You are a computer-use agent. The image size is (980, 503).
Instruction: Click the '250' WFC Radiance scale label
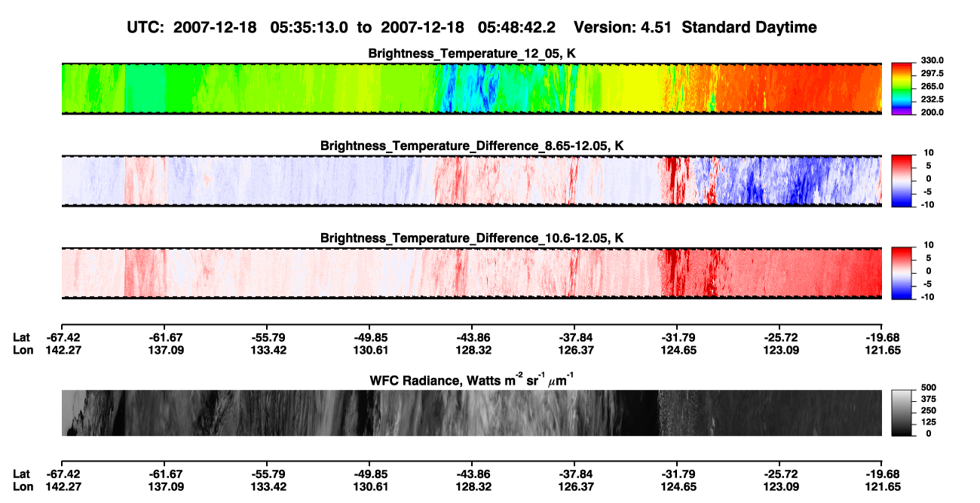pos(930,411)
